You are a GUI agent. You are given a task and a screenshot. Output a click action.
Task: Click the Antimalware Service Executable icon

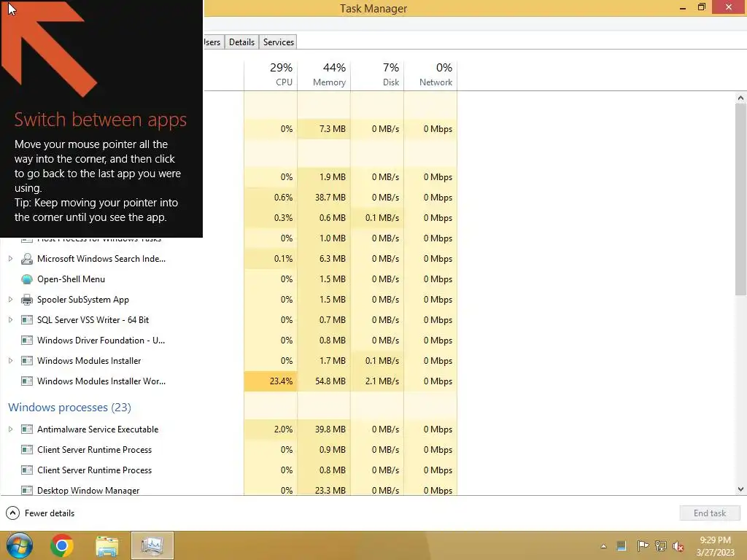(27, 429)
